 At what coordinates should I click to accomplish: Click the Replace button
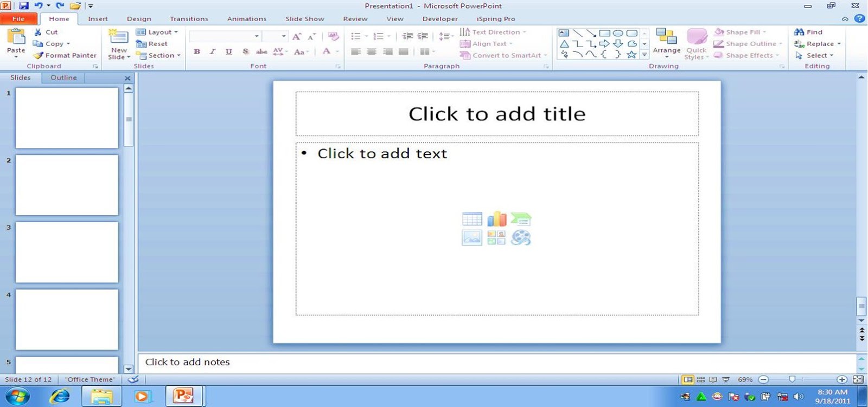pyautogui.click(x=817, y=44)
